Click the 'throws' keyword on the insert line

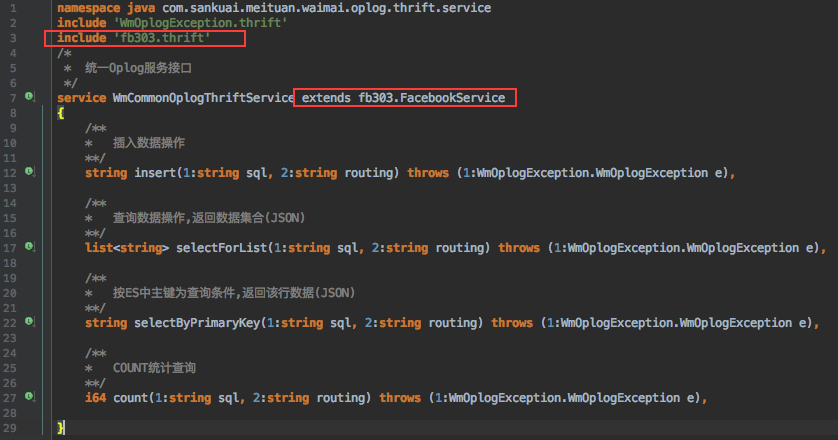pyautogui.click(x=428, y=173)
